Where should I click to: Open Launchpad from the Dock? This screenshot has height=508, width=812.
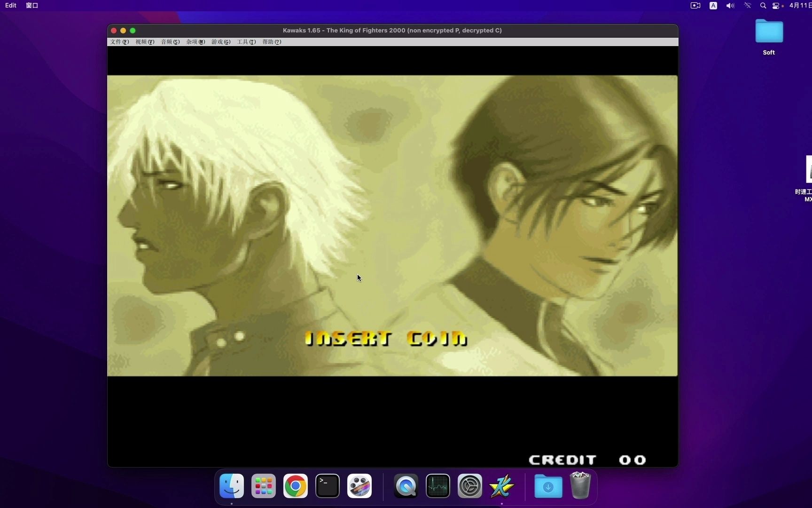tap(264, 486)
